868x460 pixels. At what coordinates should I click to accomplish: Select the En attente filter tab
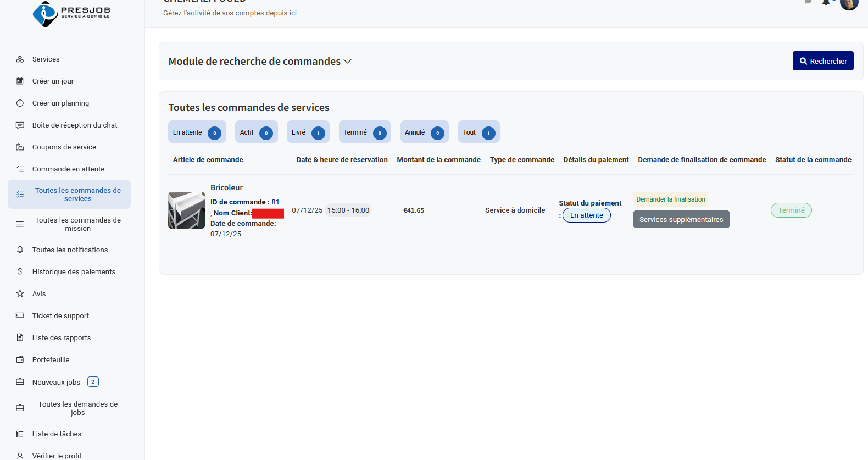[x=197, y=132]
